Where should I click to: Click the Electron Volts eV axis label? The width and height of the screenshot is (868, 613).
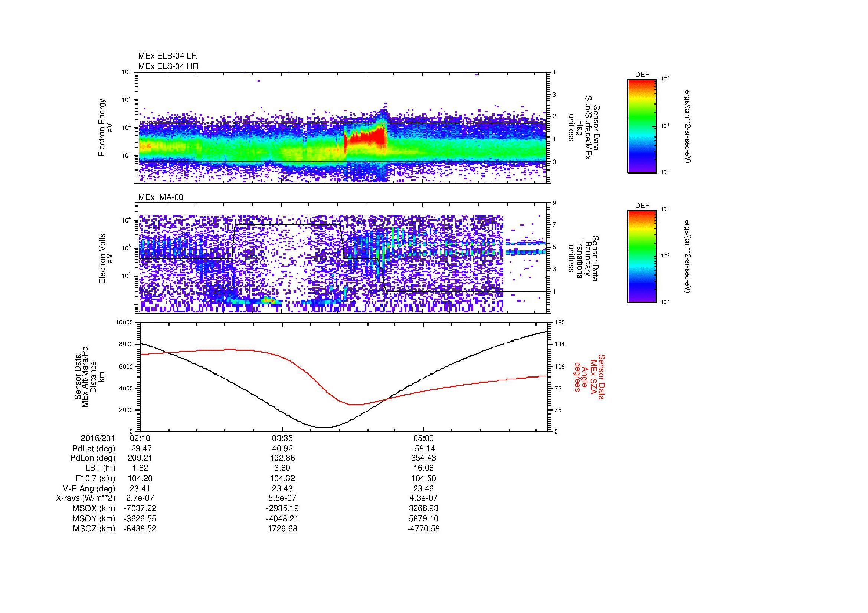106,258
